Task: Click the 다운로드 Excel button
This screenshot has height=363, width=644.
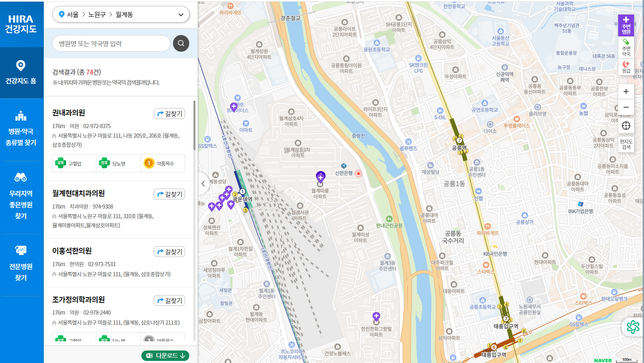Action: coord(165,355)
